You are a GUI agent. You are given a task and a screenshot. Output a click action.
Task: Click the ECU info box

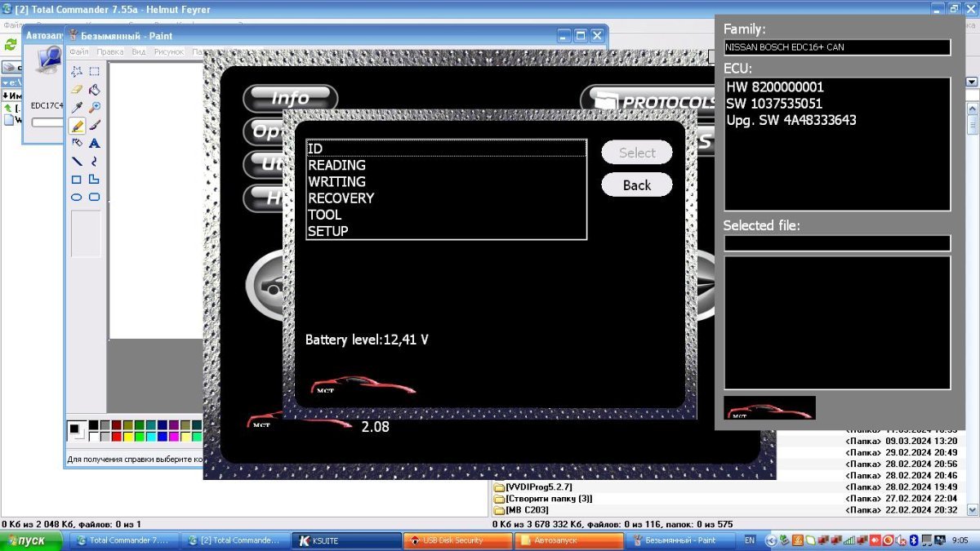[837, 144]
